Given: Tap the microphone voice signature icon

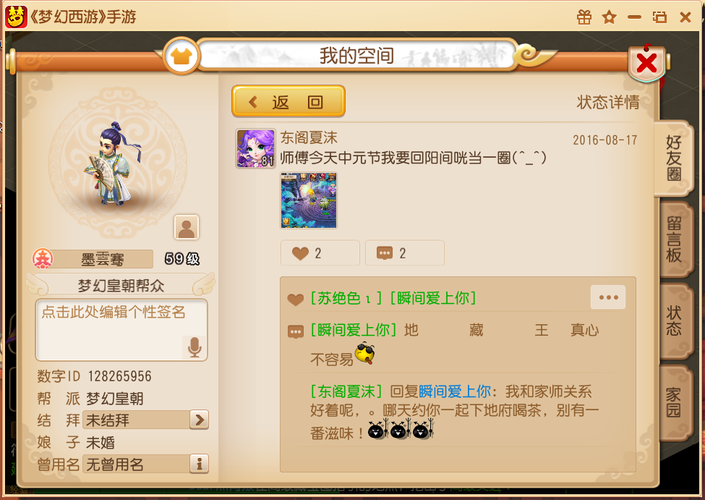Looking at the screenshot, I should [x=195, y=347].
